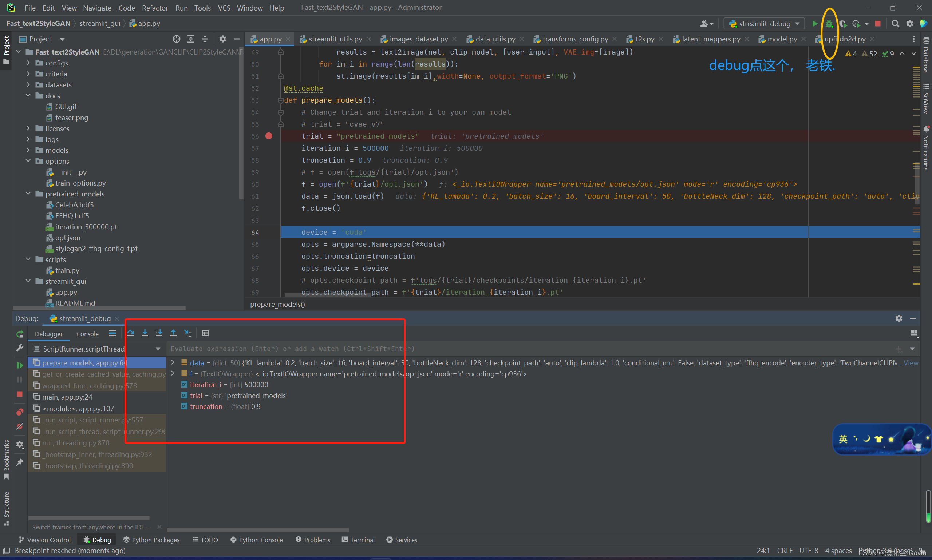Expand the configs folder in project tree

28,63
